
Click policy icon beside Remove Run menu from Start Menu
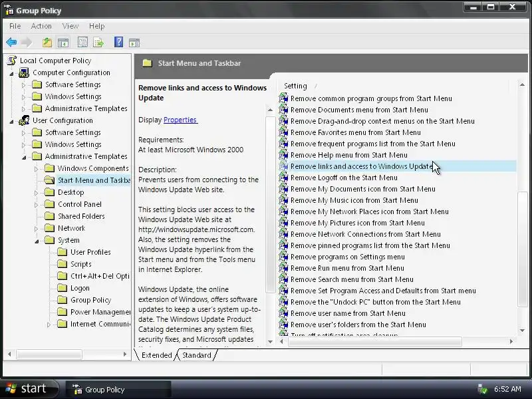[283, 268]
